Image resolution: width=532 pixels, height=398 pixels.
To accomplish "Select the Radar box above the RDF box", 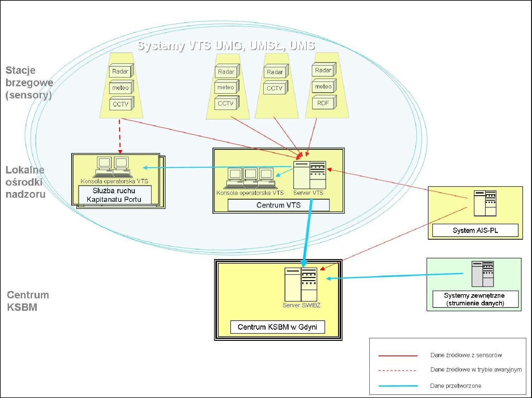I will pos(324,70).
